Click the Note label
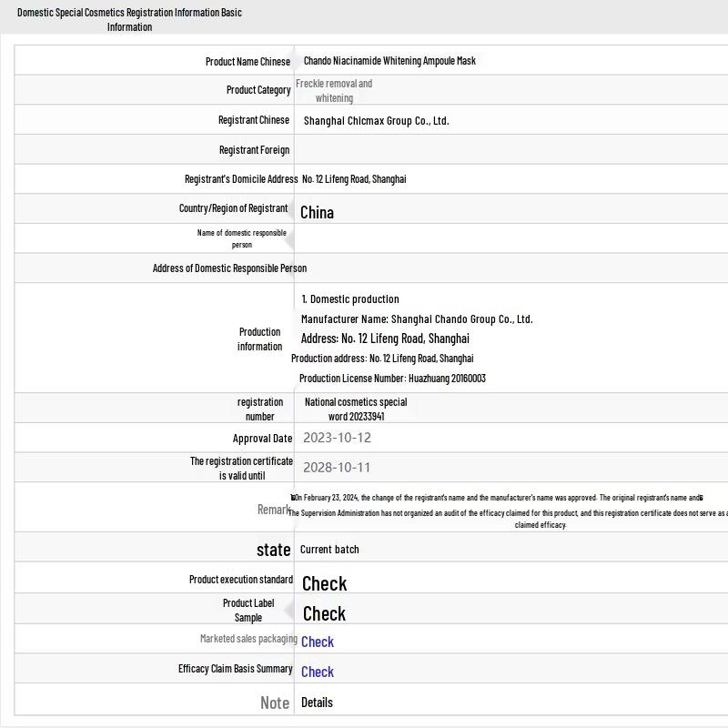 275,703
